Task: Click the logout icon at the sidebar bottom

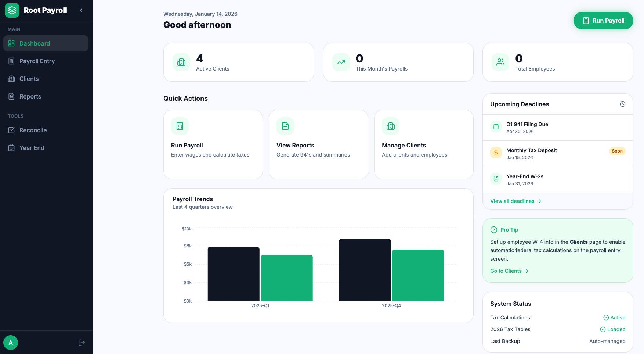Action: click(82, 342)
